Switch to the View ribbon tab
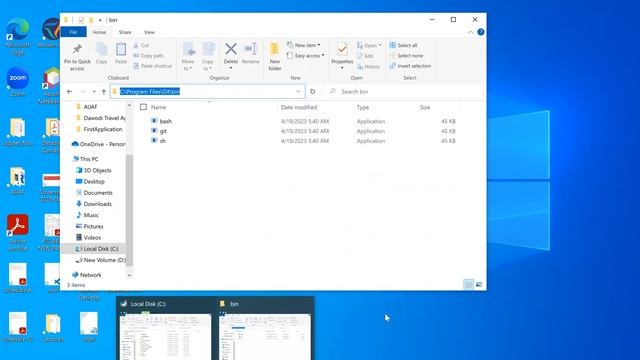 point(149,32)
